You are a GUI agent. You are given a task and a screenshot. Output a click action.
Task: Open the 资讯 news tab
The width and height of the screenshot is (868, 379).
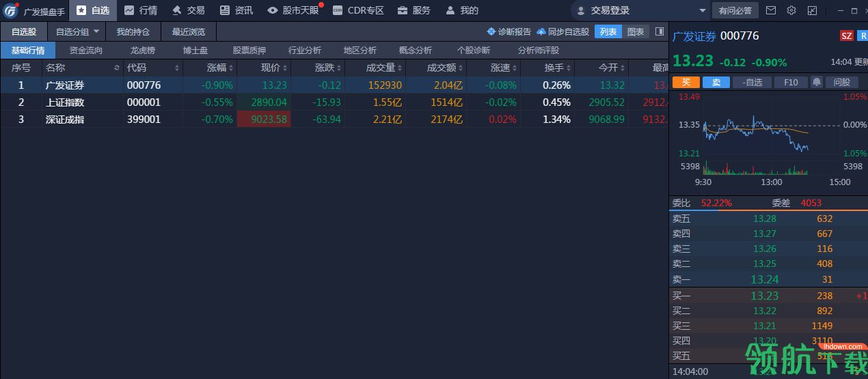point(236,10)
